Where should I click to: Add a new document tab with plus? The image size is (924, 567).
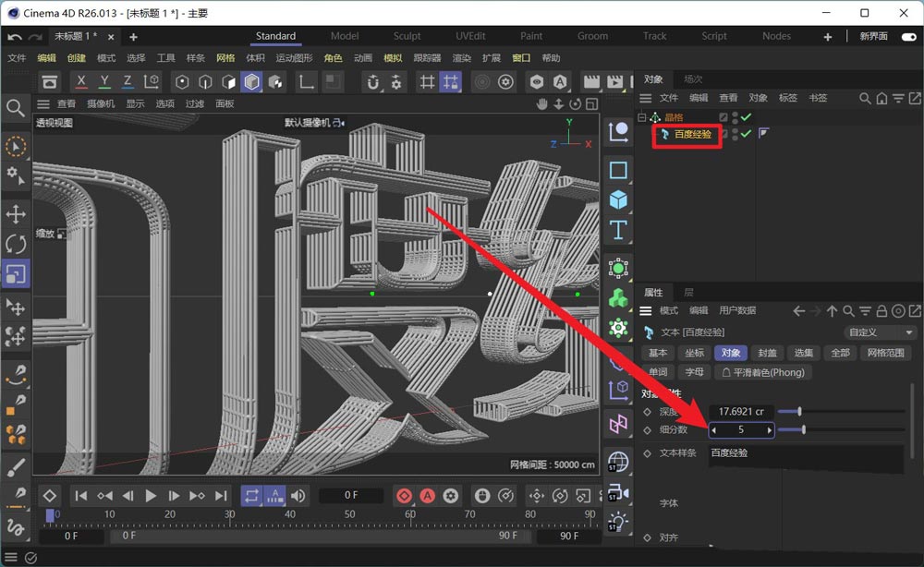point(134,37)
